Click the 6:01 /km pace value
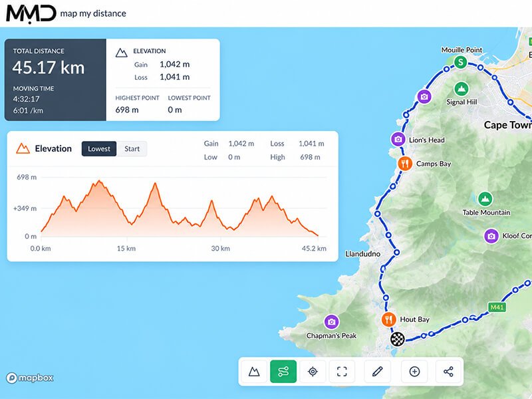 28,110
